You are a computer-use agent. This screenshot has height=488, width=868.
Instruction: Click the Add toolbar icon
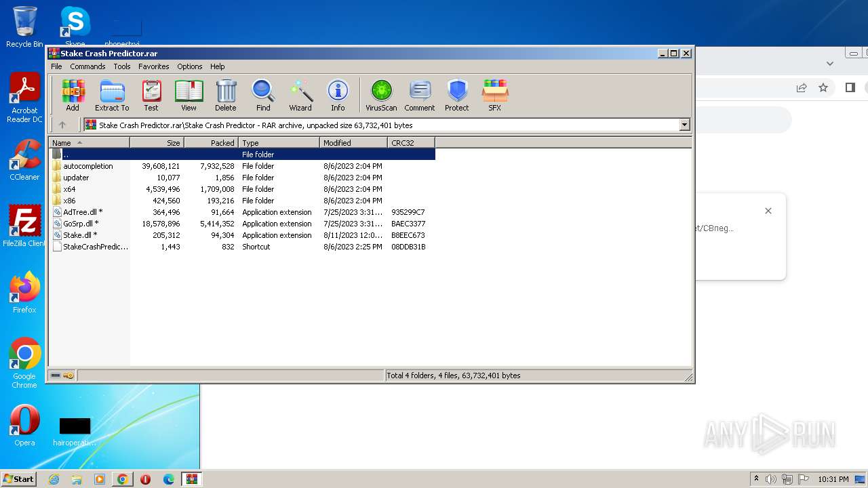[x=73, y=95]
